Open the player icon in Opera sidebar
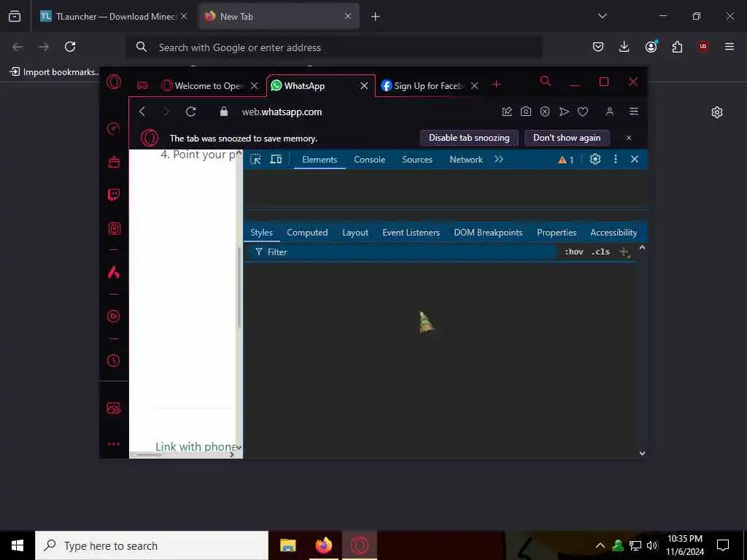Screen dimensions: 747x560 (113, 316)
